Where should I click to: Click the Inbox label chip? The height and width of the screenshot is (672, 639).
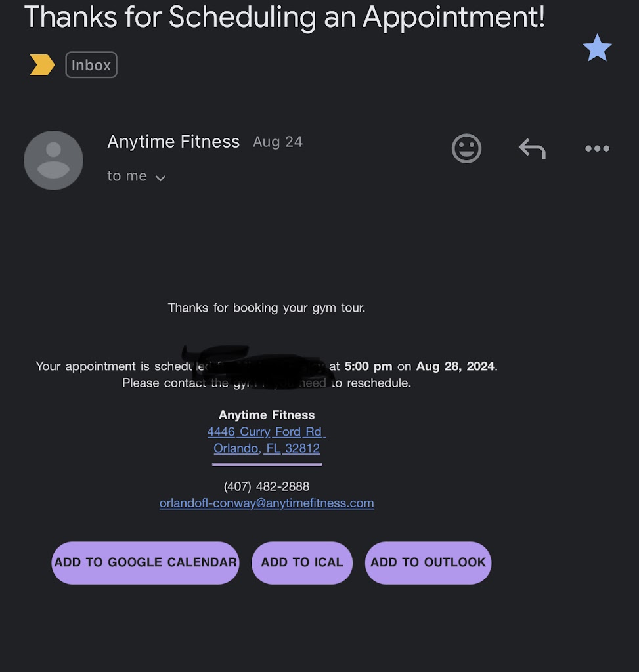91,65
